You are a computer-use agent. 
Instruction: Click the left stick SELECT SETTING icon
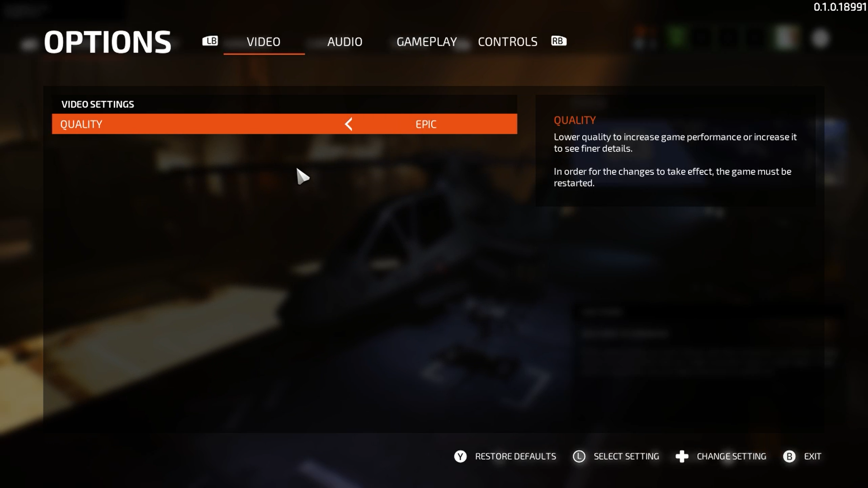[579, 456]
